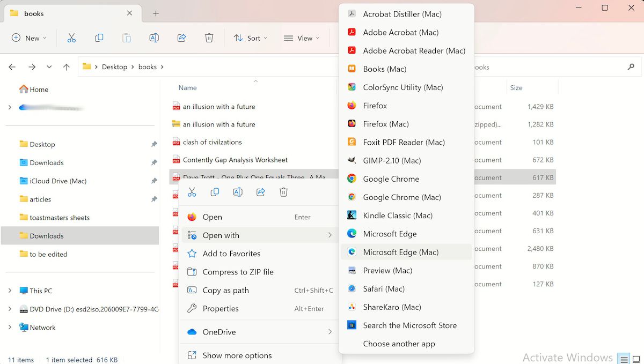Open the address bar dropdown chevron

click(49, 66)
